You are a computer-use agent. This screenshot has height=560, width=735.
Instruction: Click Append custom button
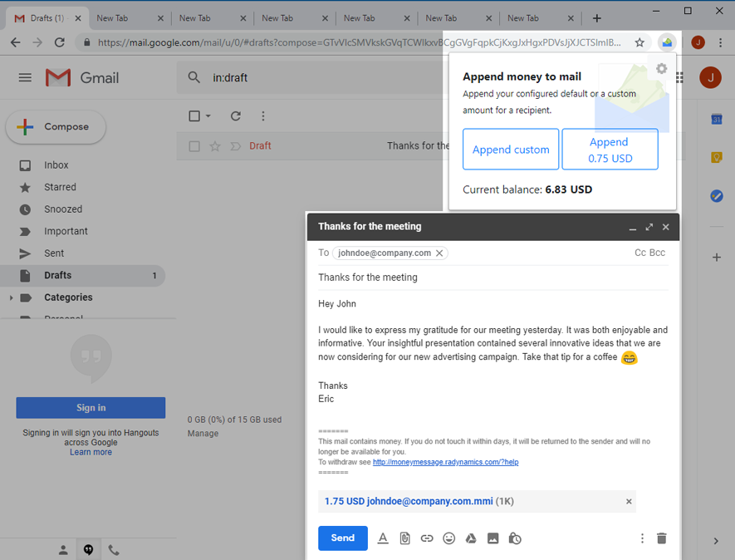(511, 150)
